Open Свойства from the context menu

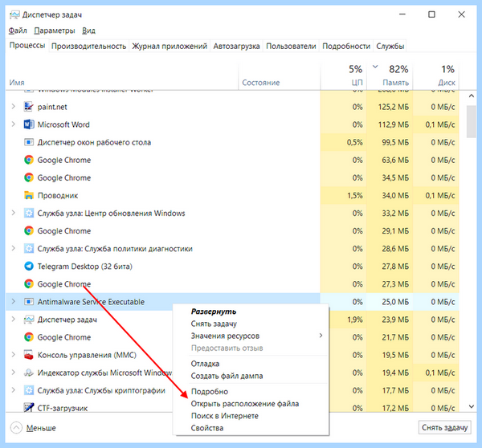251,428
